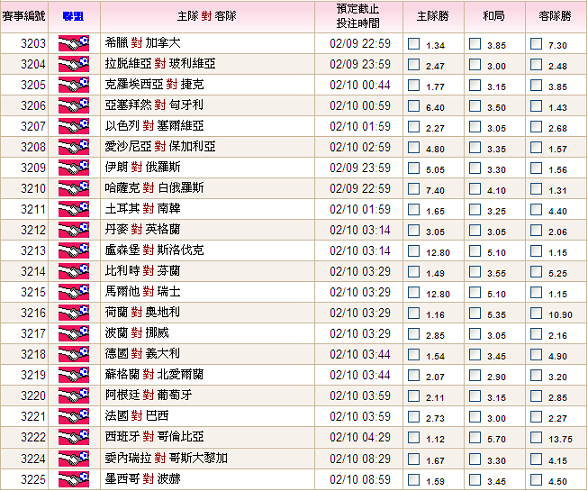588x491 pixels.
Task: Tick home win 3.05 for 丹麥 對 英格蘭
Action: (414, 230)
